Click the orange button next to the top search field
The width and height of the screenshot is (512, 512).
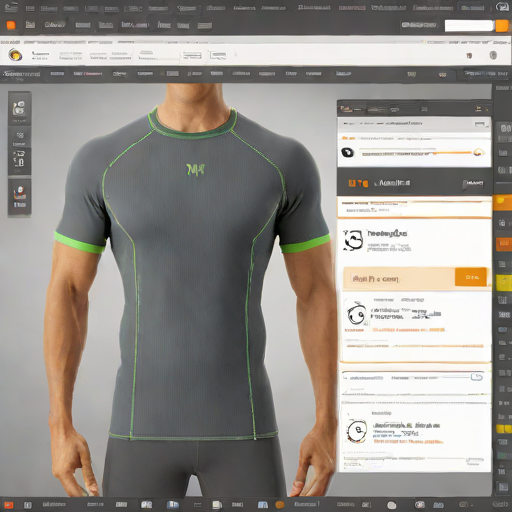click(502, 26)
